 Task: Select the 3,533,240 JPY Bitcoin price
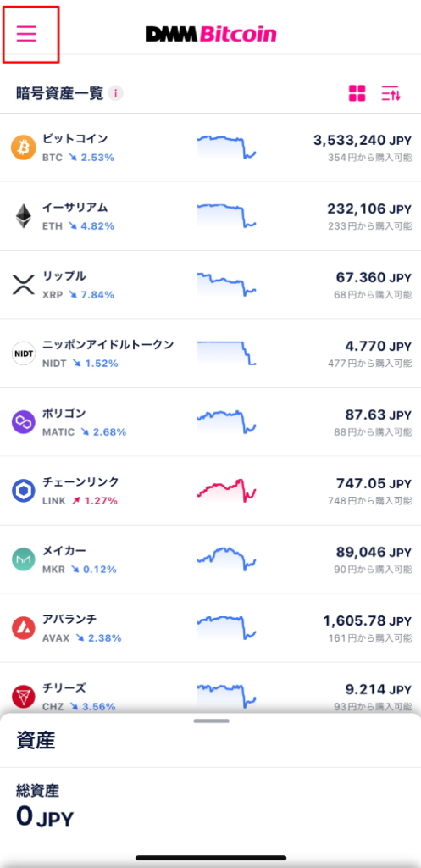tap(363, 141)
